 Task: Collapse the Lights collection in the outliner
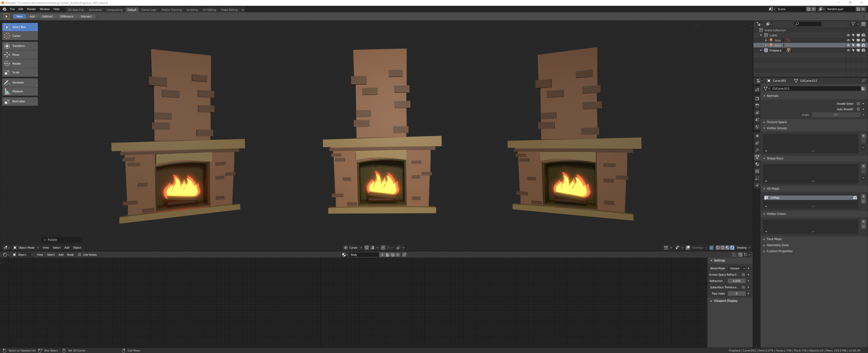point(761,35)
